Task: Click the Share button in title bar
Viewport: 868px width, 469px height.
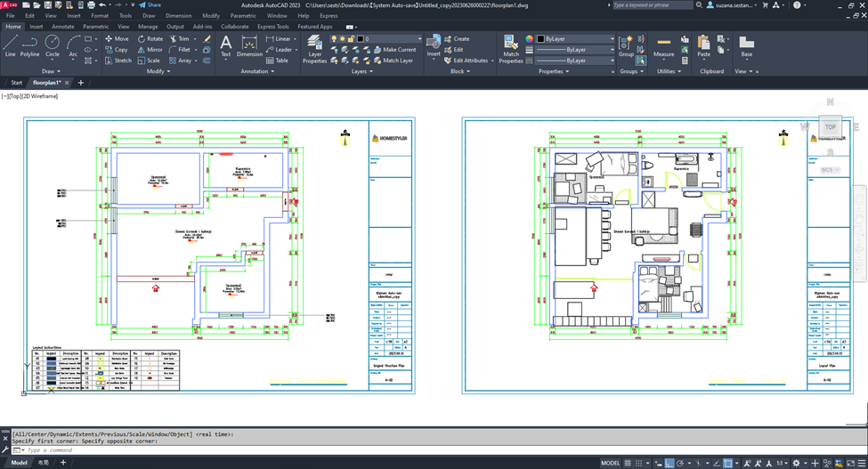Action: pyautogui.click(x=150, y=4)
